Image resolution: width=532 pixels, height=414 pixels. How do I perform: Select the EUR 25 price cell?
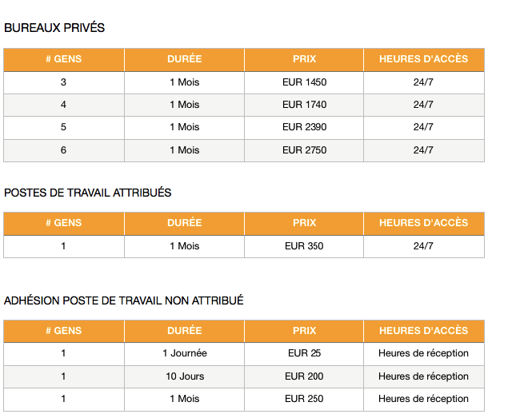click(304, 353)
